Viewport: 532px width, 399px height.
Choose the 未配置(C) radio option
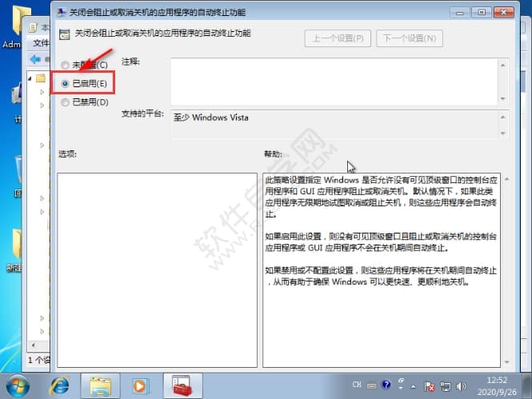[x=65, y=64]
